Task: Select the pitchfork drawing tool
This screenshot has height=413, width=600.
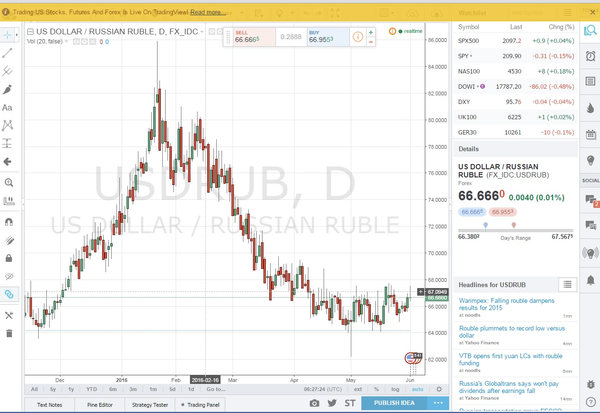Action: pyautogui.click(x=7, y=71)
